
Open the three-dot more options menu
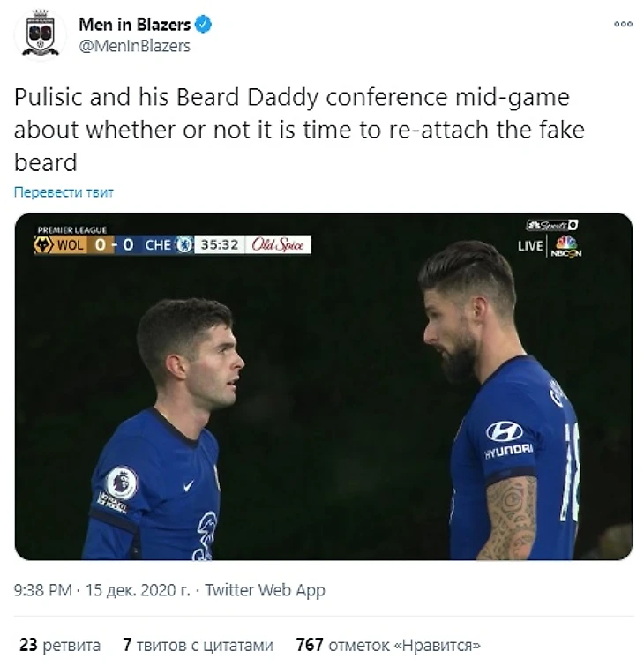[x=623, y=24]
